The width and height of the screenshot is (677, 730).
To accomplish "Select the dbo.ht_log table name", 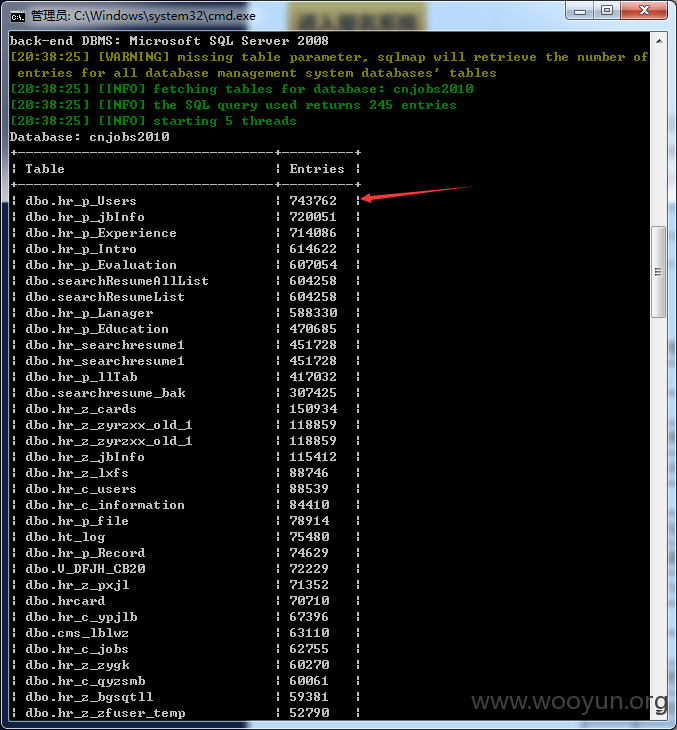I will pyautogui.click(x=65, y=537).
